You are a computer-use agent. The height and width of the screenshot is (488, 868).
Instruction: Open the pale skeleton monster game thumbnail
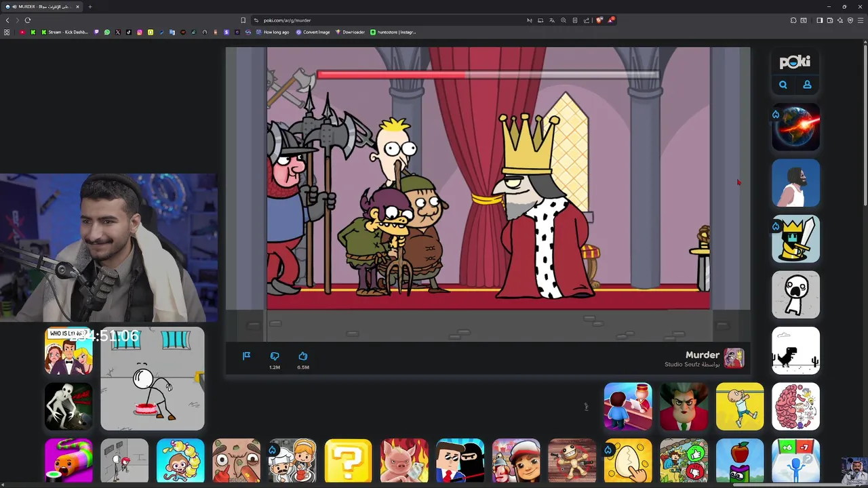tap(68, 407)
